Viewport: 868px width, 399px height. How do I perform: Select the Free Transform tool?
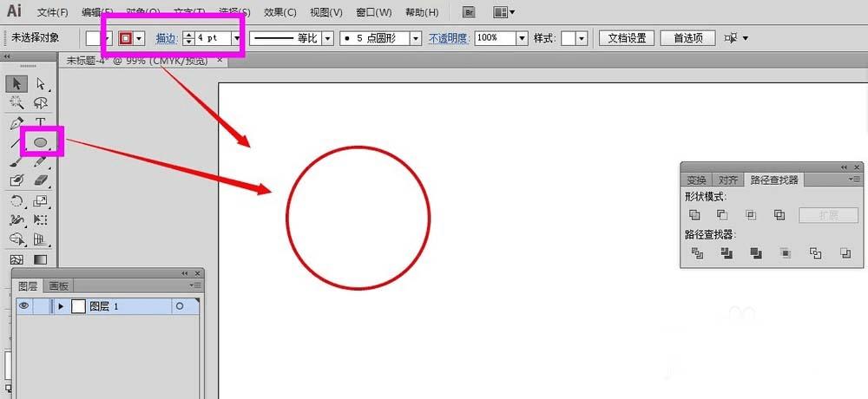click(x=41, y=219)
